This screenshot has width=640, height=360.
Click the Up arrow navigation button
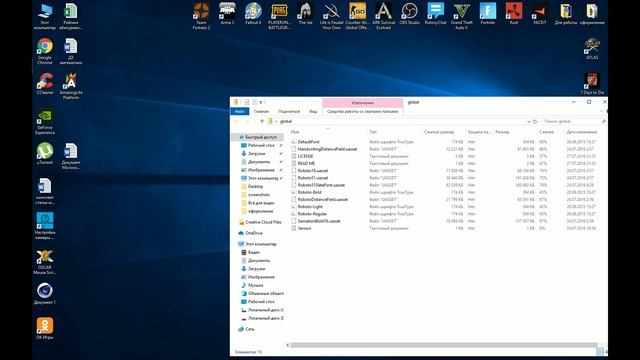point(262,122)
